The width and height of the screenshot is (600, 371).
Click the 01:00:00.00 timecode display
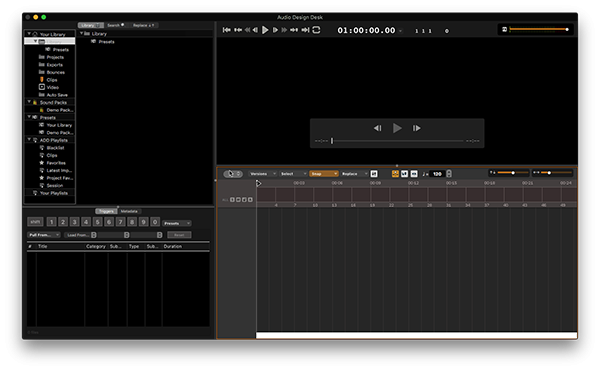[366, 30]
